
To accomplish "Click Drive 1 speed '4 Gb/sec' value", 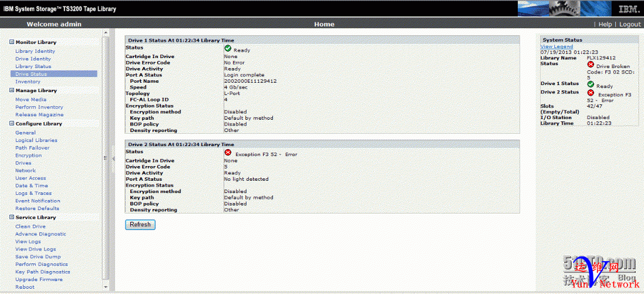I will [236, 87].
